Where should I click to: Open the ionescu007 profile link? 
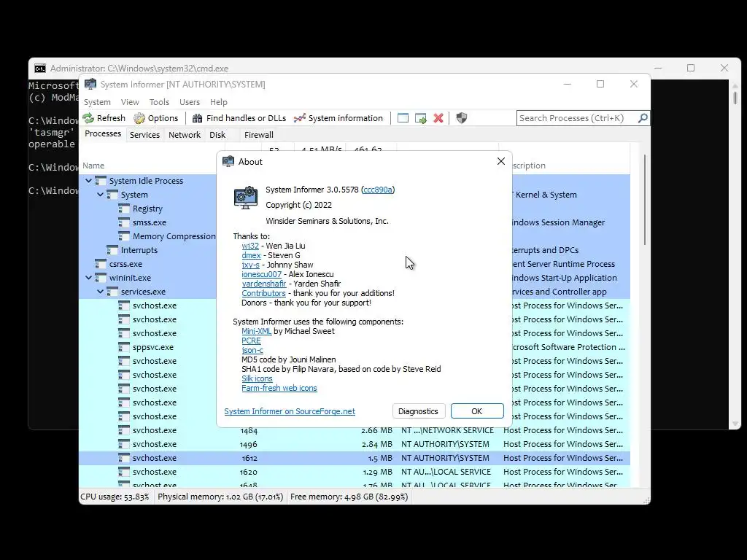click(x=262, y=274)
